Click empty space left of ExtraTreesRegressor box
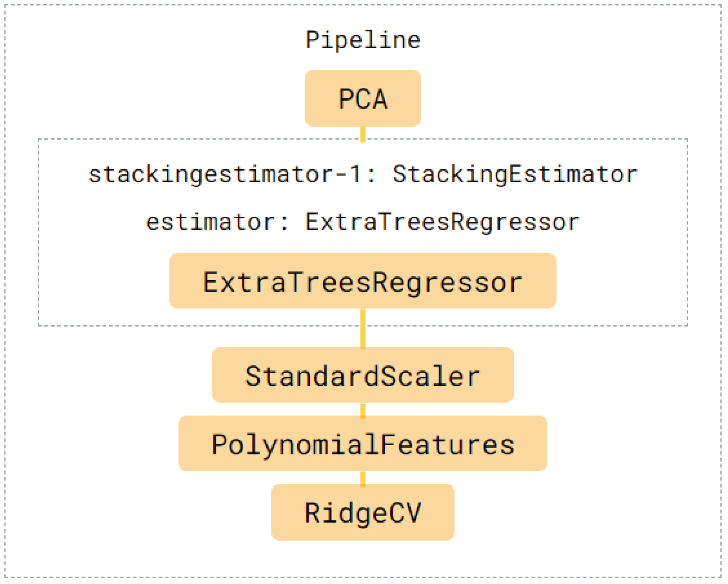Screen dimensions: 728x584 [105, 281]
